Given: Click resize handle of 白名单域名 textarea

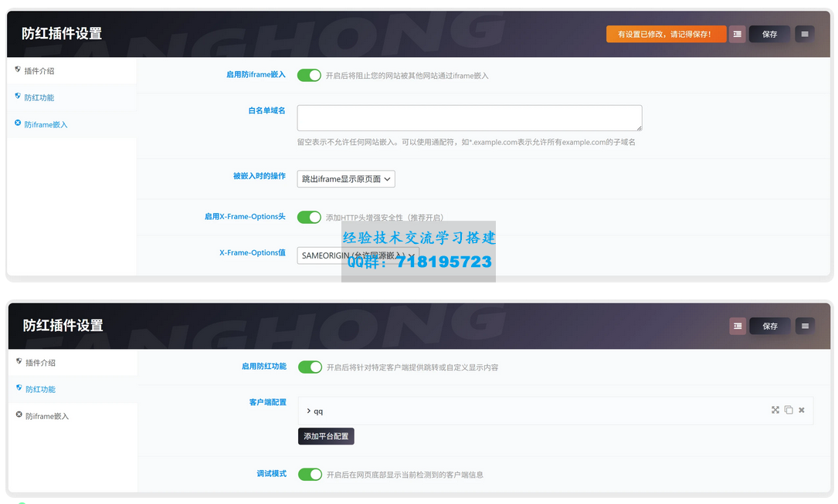Looking at the screenshot, I should point(640,128).
